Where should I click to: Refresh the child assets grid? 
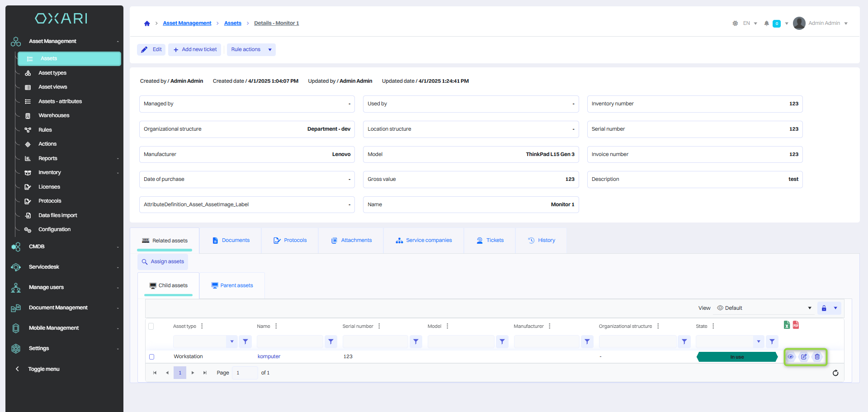[x=835, y=373]
